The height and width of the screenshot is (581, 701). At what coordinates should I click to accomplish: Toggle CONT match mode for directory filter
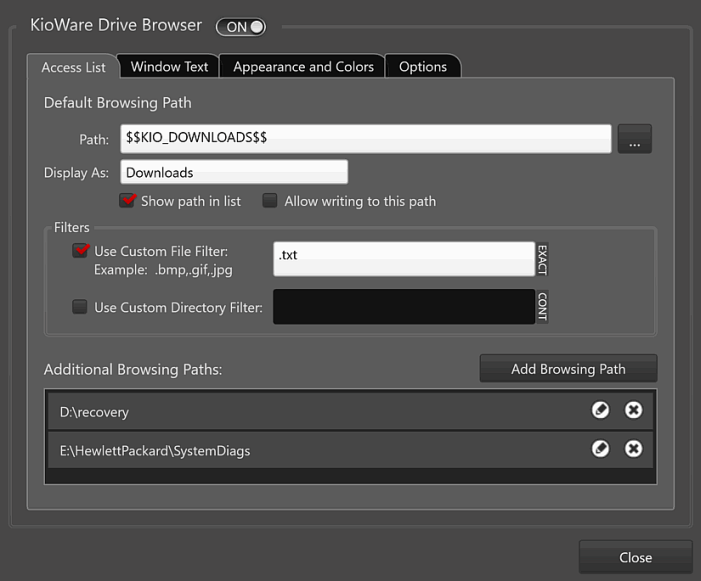click(x=542, y=307)
